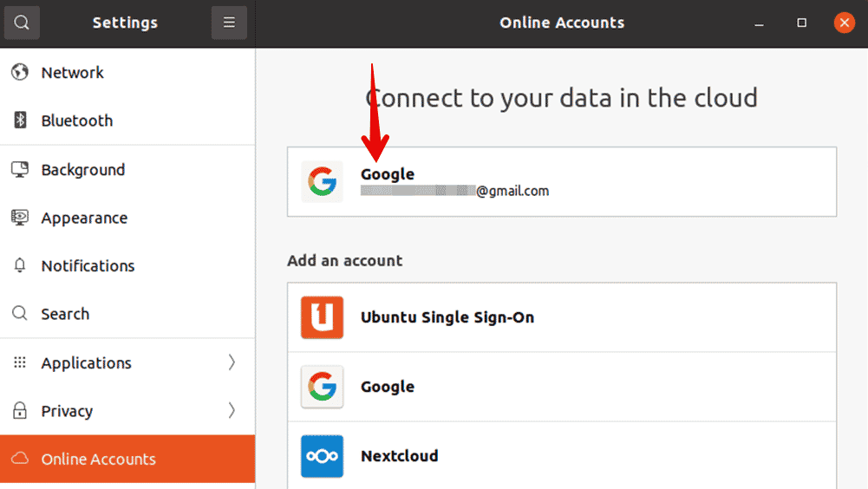Image resolution: width=868 pixels, height=489 pixels.
Task: Expand the Privacy chevron arrow
Action: (232, 410)
